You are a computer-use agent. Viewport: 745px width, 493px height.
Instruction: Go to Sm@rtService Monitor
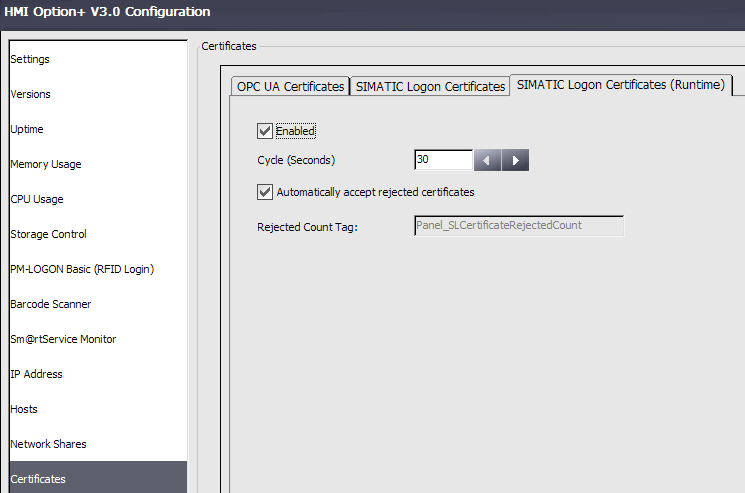(63, 339)
